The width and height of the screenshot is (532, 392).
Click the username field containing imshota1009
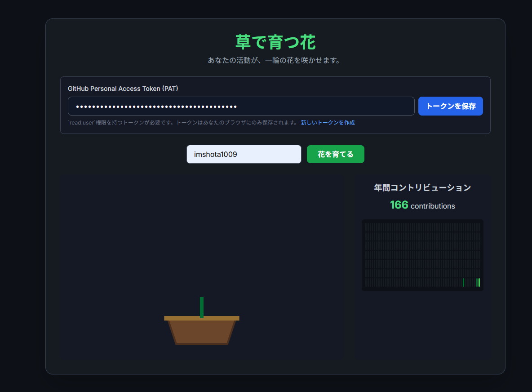coord(244,154)
